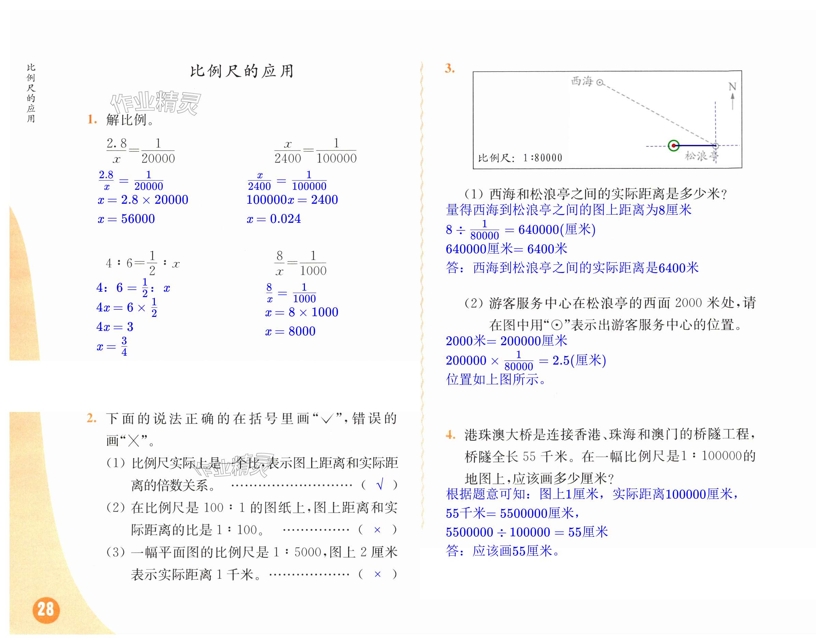Click the cross in statement (2) bracket
Viewport: 825px width, 644px height.
[377, 530]
